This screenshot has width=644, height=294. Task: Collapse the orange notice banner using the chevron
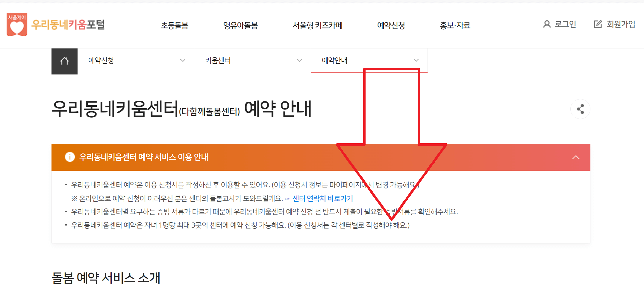[x=576, y=157]
